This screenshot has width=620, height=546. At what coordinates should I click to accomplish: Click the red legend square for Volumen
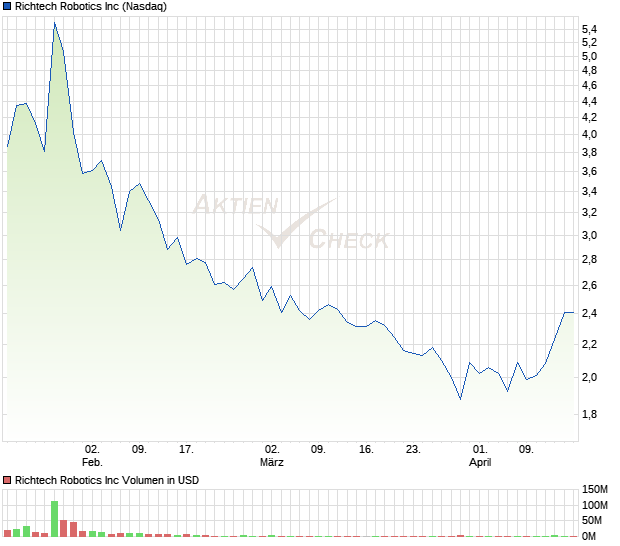coord(7,480)
